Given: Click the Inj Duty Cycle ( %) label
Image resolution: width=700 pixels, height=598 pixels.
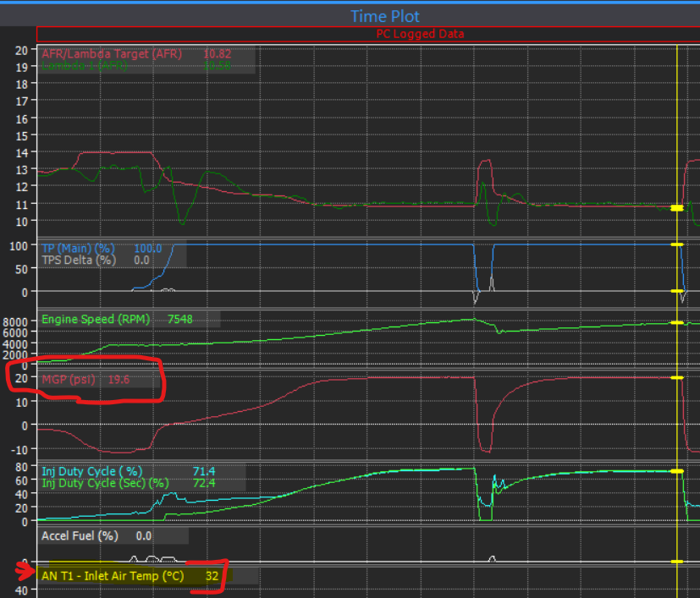Looking at the screenshot, I should click(92, 472).
